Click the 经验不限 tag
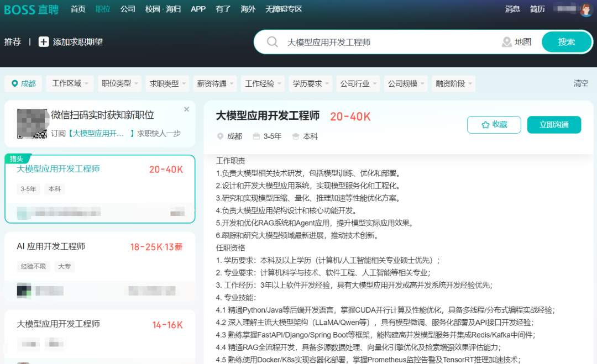597x364 pixels. pyautogui.click(x=34, y=266)
